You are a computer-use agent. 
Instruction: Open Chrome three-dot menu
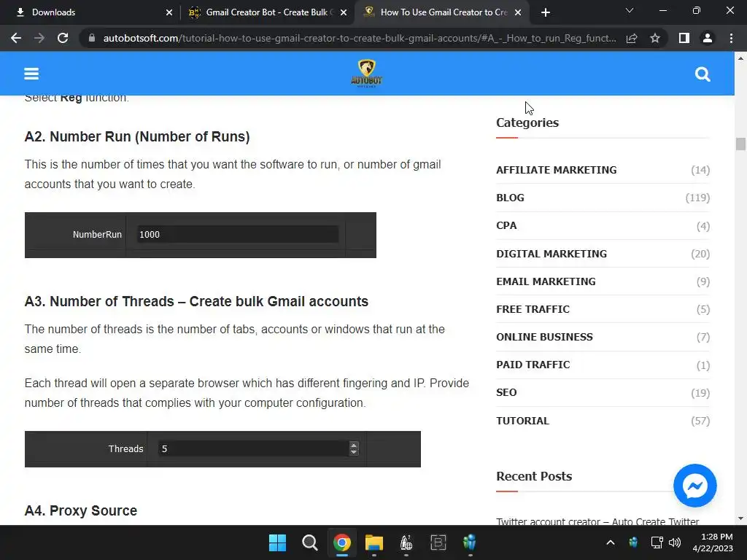point(731,38)
